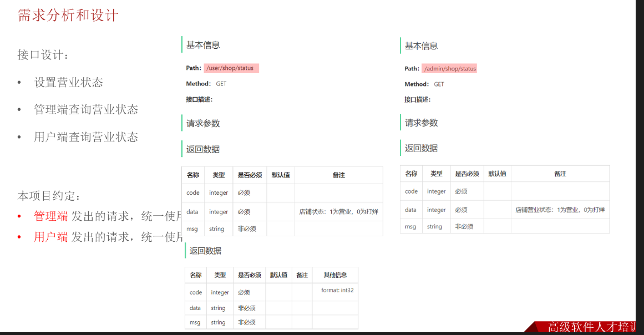Click the cell 店铺营业状态:1为营业,0为打烊
The width and height of the screenshot is (644, 335).
pos(560,210)
